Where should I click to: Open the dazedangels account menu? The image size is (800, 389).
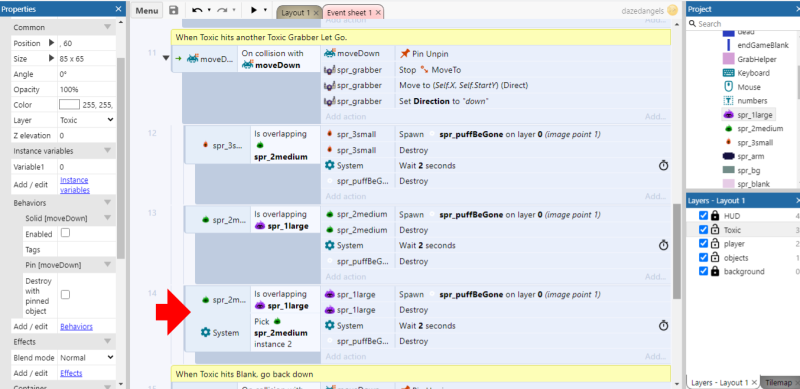click(649, 10)
